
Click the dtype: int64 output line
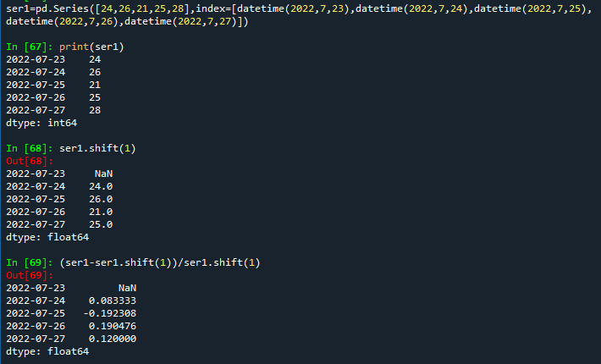click(x=41, y=123)
